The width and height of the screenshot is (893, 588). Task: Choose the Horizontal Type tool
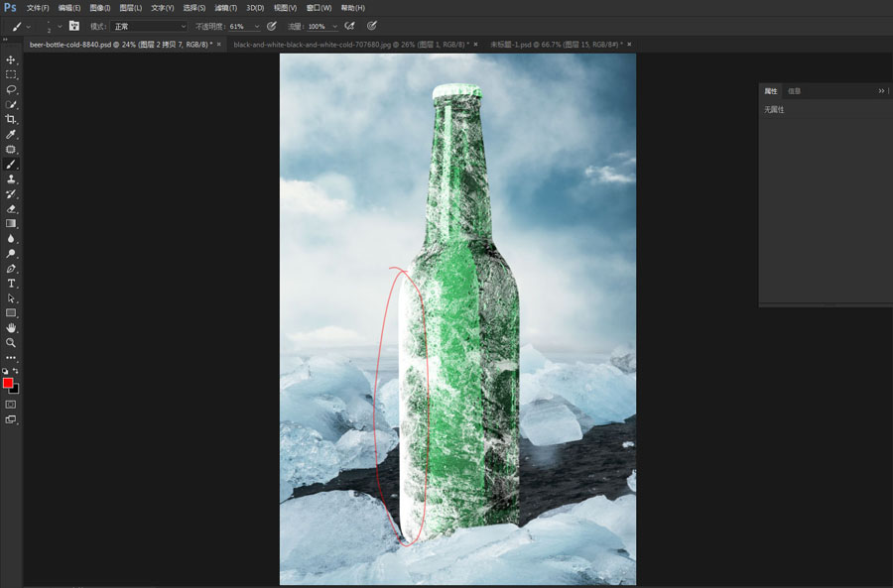(12, 283)
